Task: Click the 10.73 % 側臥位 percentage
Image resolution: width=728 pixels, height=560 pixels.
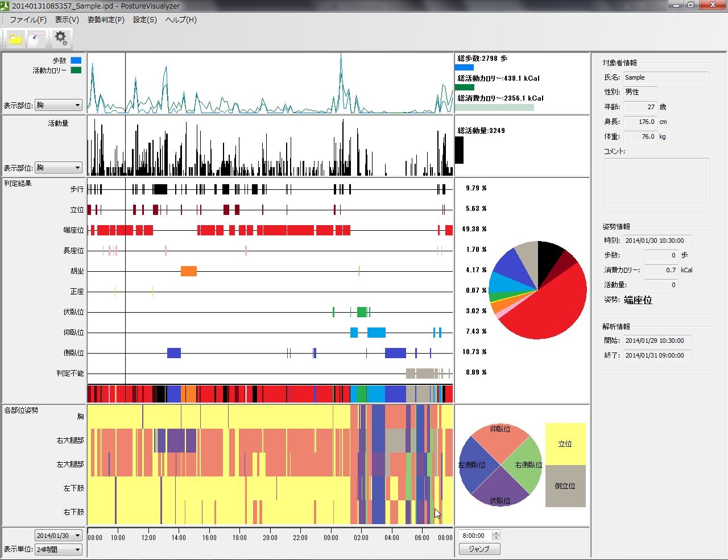Action: 474,352
